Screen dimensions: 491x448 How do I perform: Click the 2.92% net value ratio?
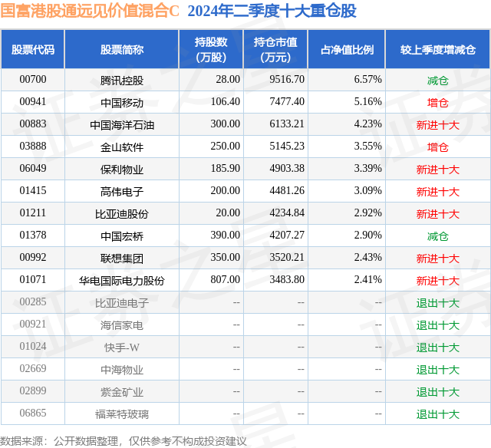pyautogui.click(x=368, y=213)
